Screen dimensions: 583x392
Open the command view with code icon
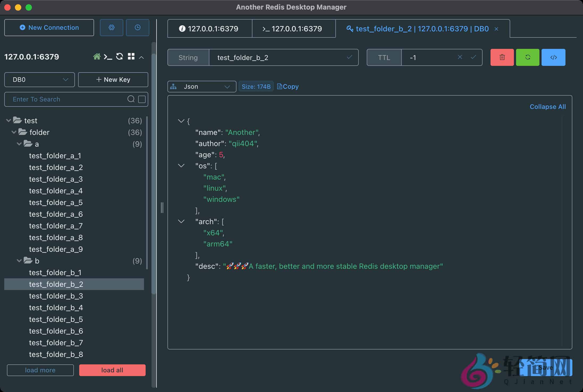(x=553, y=57)
